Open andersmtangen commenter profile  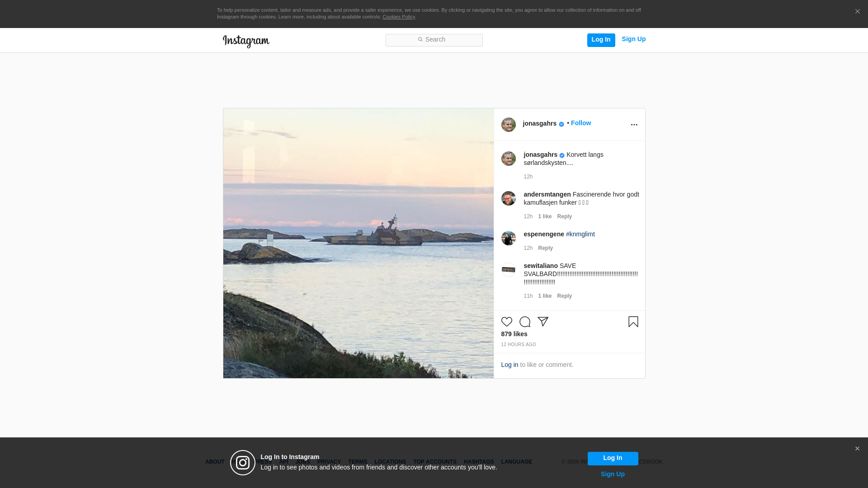[547, 194]
